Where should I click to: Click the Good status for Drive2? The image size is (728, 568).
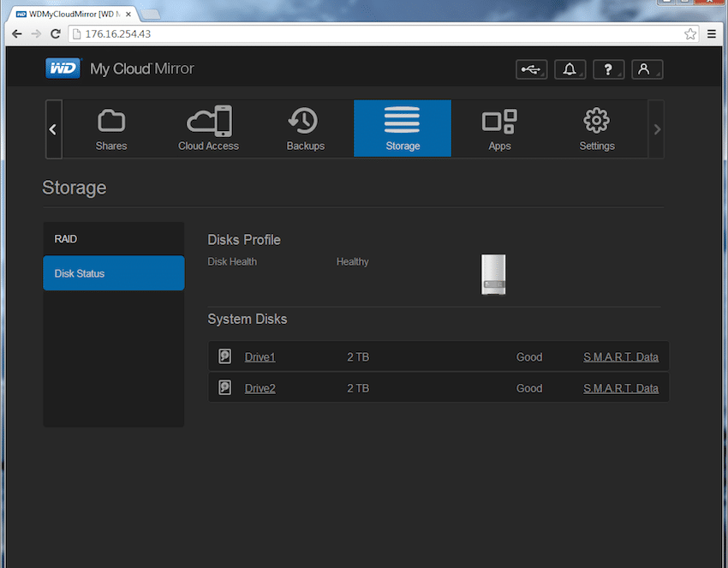(529, 388)
